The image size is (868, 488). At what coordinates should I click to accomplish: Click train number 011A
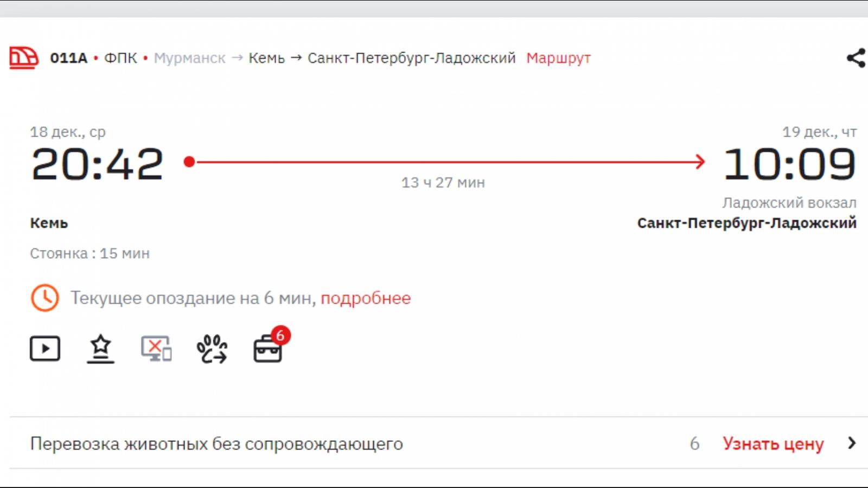[x=68, y=58]
